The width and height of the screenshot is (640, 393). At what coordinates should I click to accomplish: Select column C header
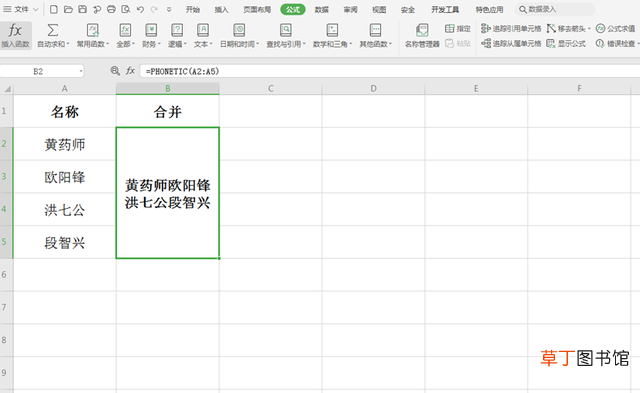pos(271,89)
